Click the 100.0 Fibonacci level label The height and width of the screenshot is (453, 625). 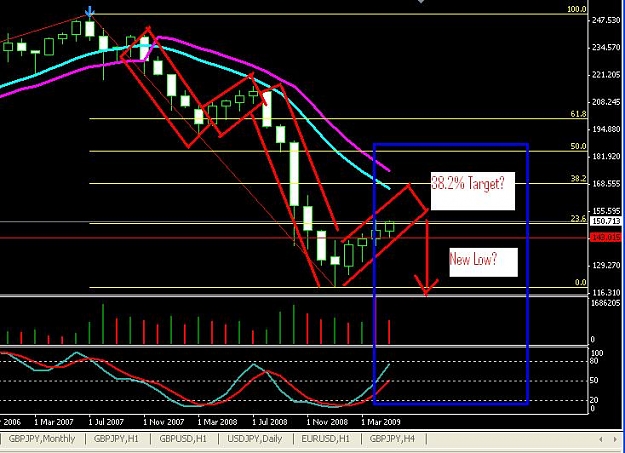[577, 9]
